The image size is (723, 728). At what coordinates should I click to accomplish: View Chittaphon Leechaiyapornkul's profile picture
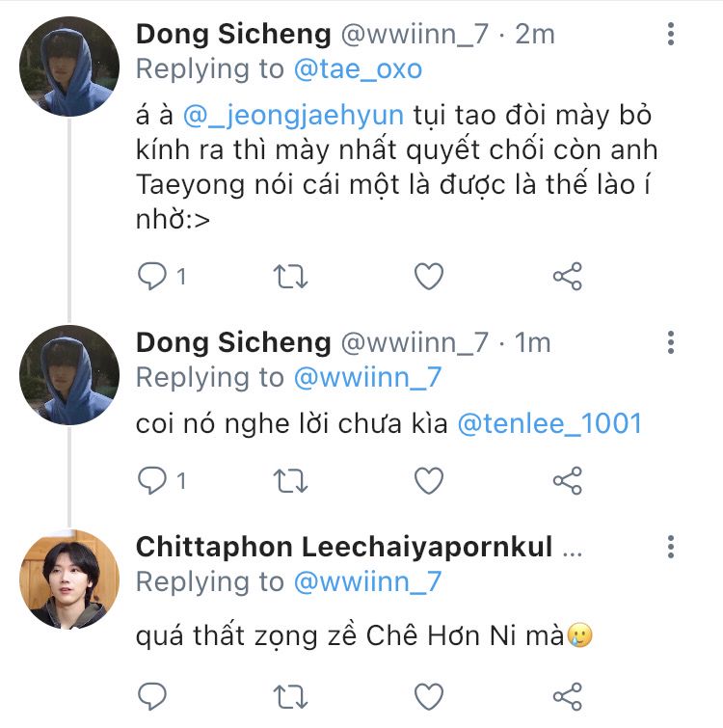[68, 580]
